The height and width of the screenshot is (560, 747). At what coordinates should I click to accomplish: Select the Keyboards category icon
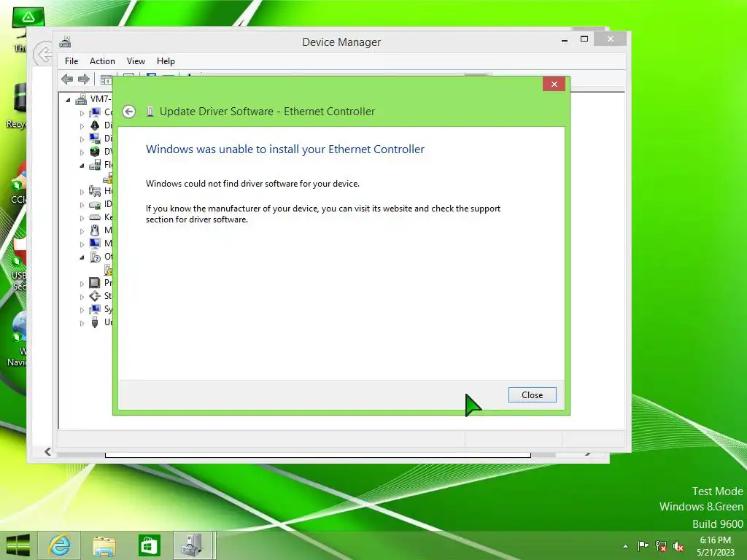tap(95, 217)
